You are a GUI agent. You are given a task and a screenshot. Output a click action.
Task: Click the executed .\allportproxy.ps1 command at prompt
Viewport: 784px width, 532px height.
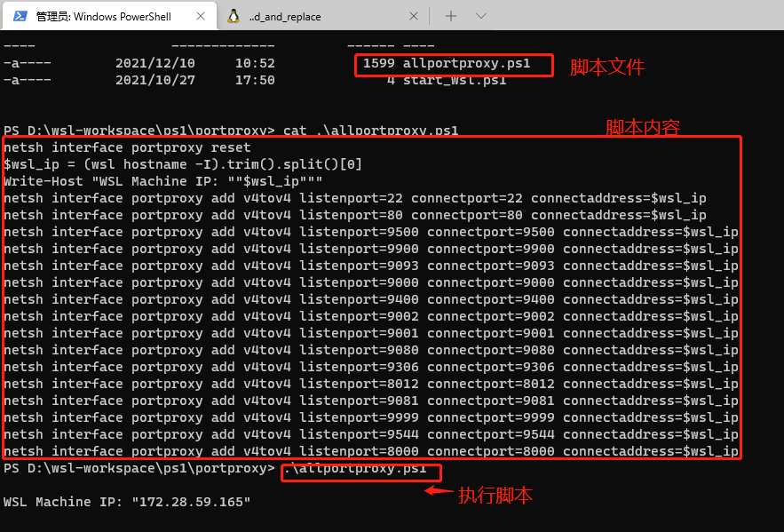(355, 469)
